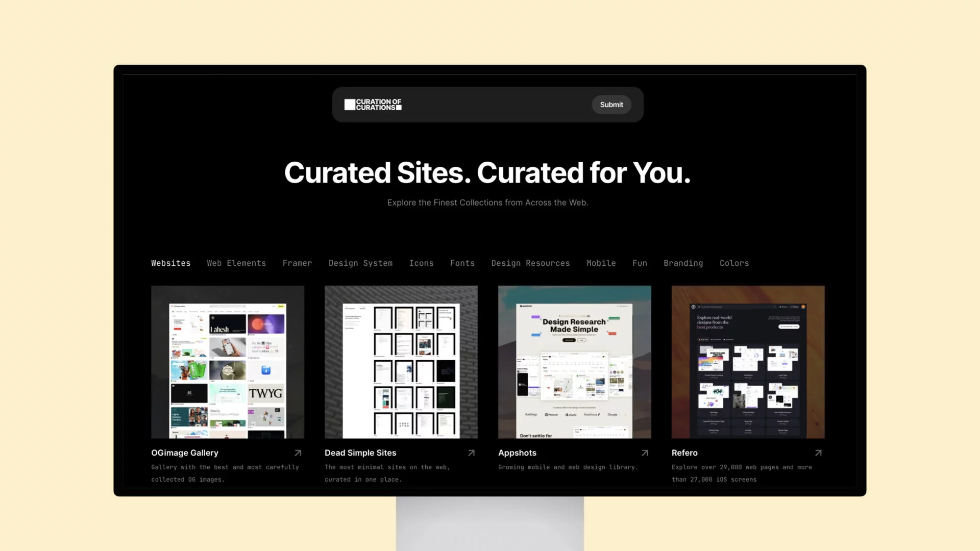The image size is (980, 551).
Task: Open the OGimage Gallery thumbnail
Action: click(227, 361)
